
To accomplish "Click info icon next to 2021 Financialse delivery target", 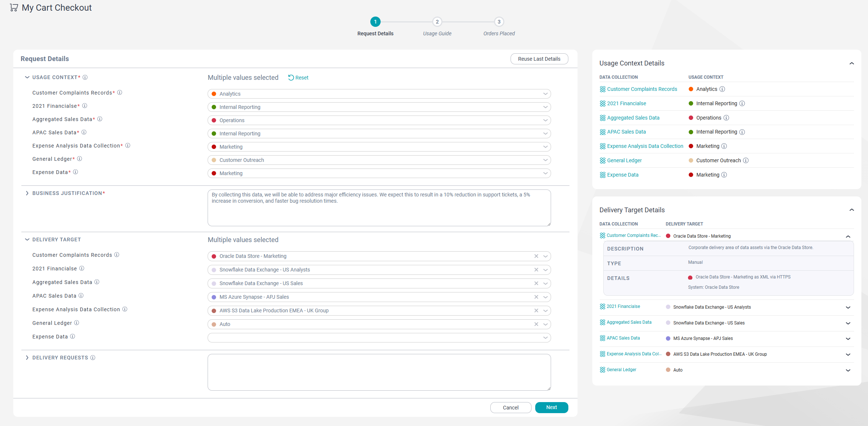I will [82, 269].
